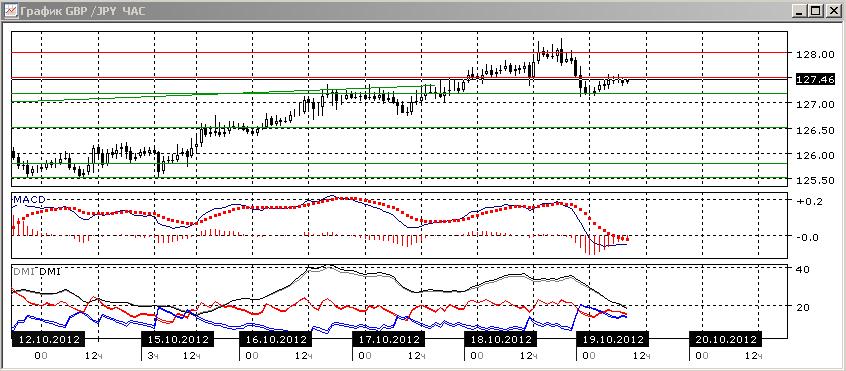Viewport: 846px width, 371px height.
Task: Click the 126.50 price axis label
Action: pyautogui.click(x=815, y=130)
